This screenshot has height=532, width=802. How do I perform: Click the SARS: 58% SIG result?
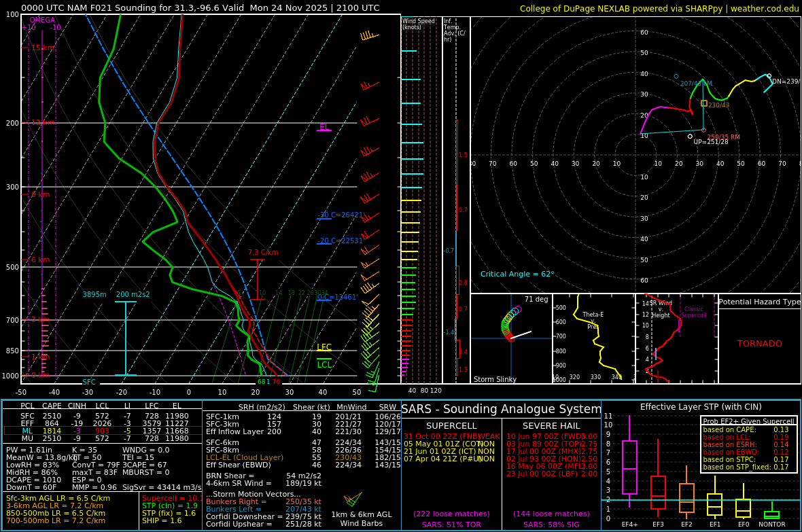[551, 525]
